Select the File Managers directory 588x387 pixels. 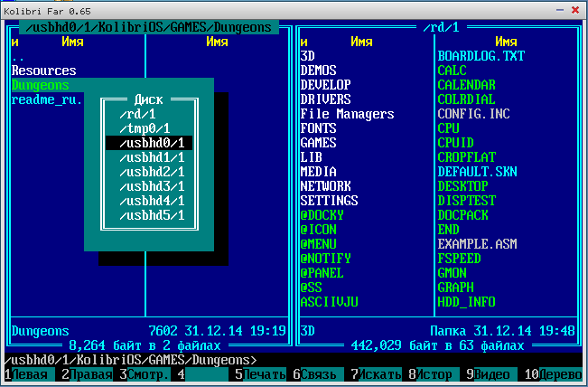[347, 114]
